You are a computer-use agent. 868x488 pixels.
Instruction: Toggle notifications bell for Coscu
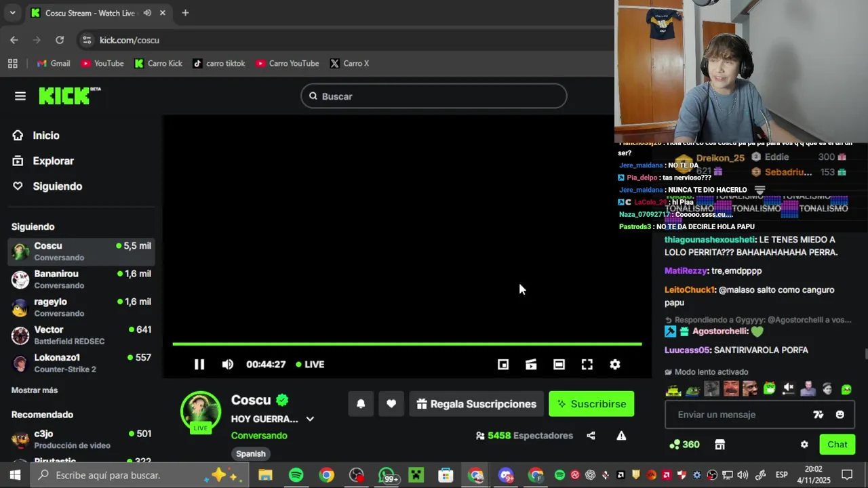(x=361, y=404)
